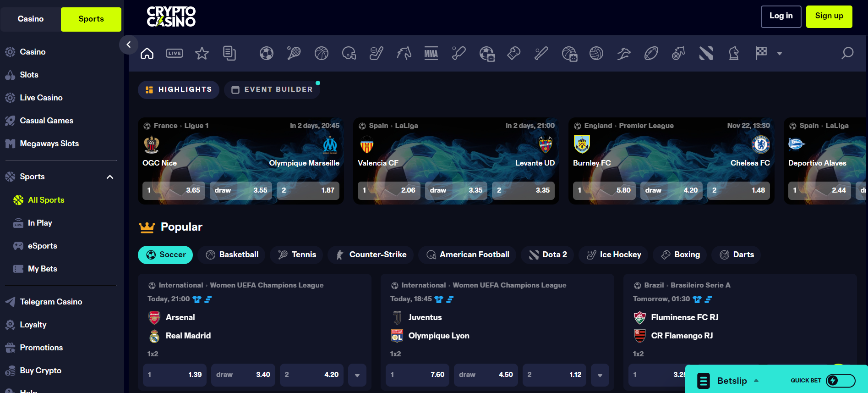Select the tennis racket sport icon
868x393 pixels.
point(294,53)
